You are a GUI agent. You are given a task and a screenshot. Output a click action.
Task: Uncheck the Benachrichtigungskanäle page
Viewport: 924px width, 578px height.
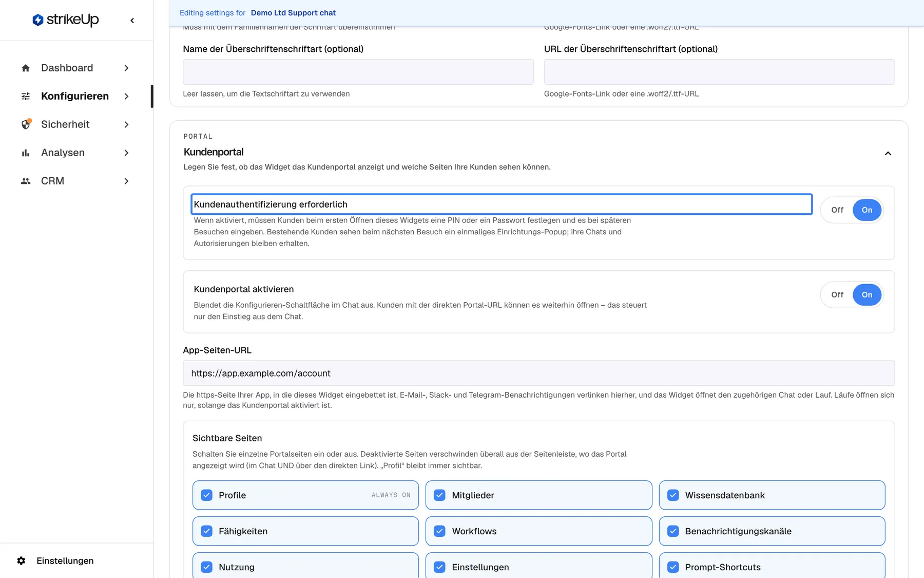coord(673,531)
